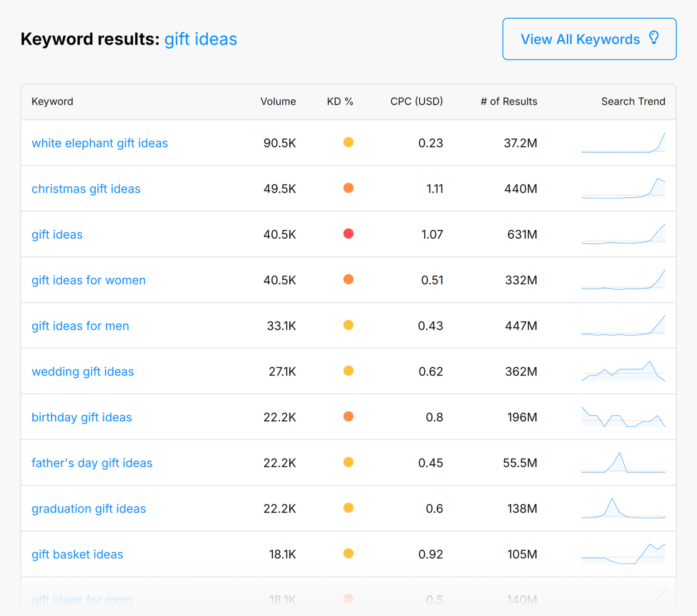Sort the table by the Volume column header
Viewport: 697px width, 616px height.
pos(278,101)
